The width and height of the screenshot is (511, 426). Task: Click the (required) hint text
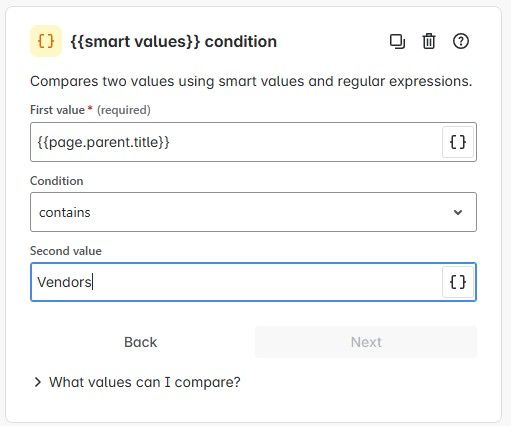coord(124,110)
